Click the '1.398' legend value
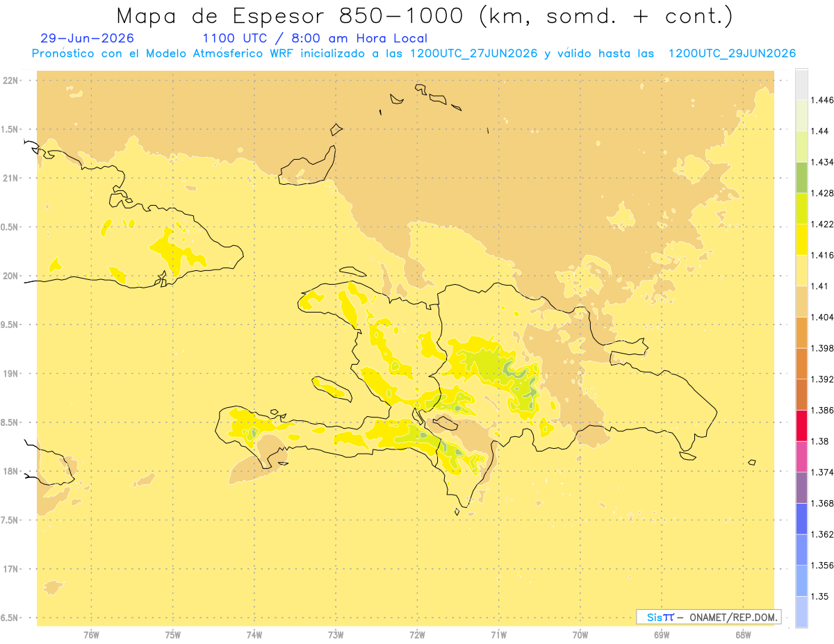Screen dimensions: 834x644 pos(822,348)
